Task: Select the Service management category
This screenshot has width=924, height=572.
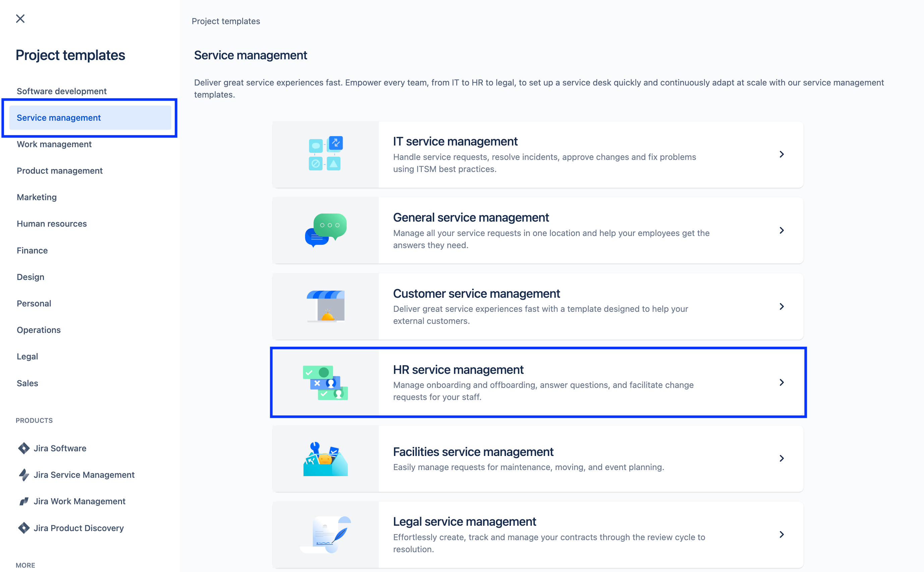Action: [58, 117]
